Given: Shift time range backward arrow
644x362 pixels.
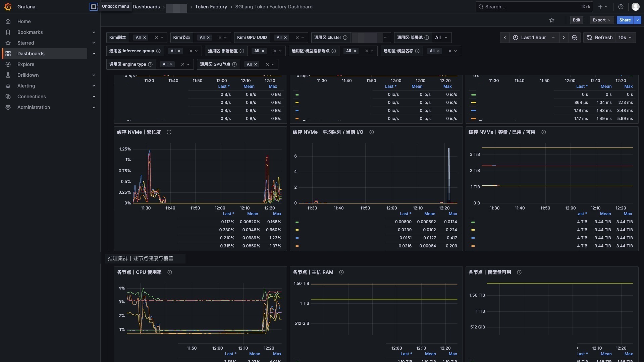Looking at the screenshot, I should pos(505,38).
